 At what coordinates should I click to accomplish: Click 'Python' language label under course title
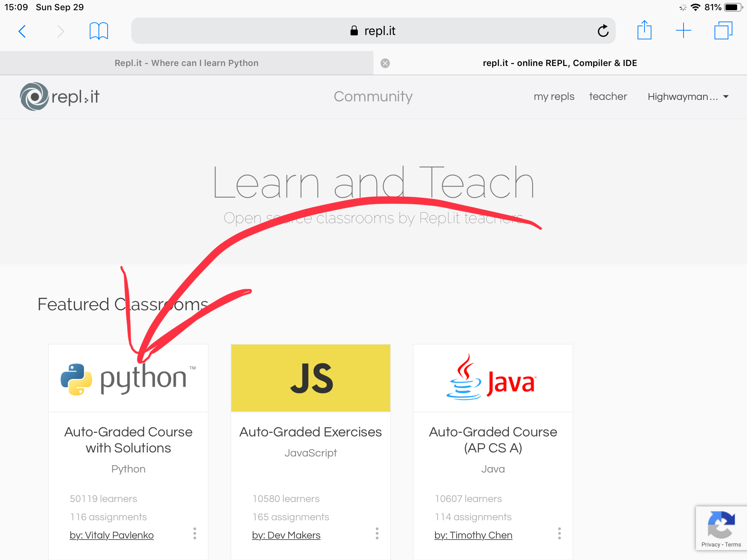[128, 469]
